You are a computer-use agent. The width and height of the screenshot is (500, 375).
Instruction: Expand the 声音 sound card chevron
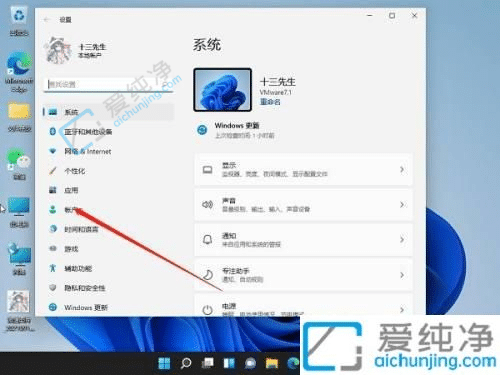point(402,205)
